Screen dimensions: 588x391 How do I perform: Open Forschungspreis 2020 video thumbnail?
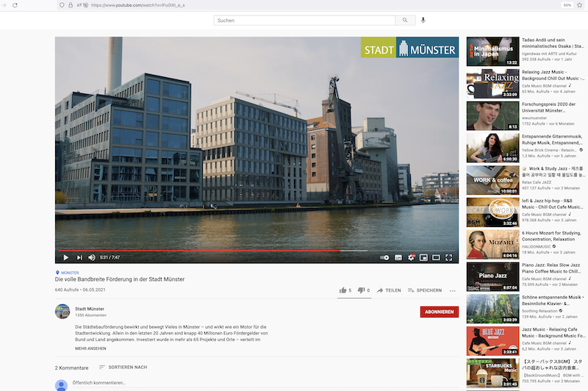point(492,116)
